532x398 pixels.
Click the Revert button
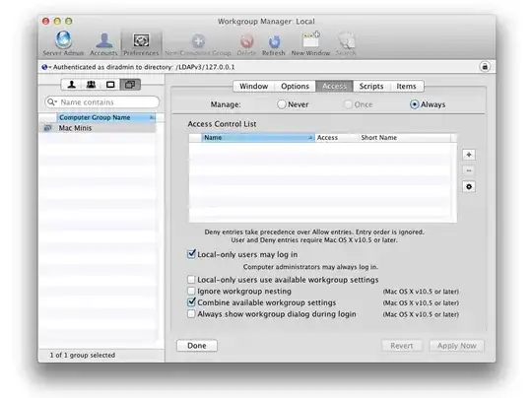click(402, 346)
